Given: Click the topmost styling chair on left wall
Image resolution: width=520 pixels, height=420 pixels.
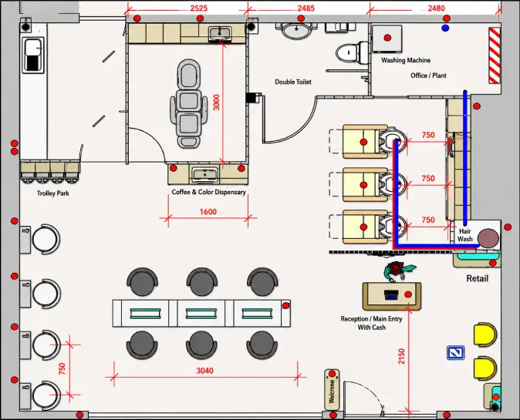Looking at the screenshot, I should 46,239.
